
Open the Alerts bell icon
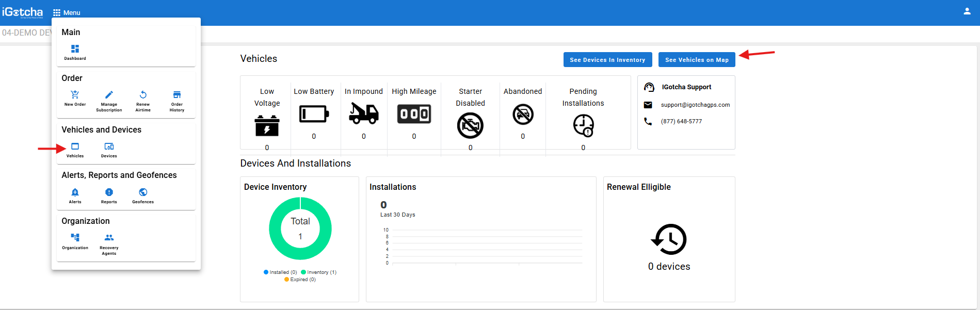point(75,192)
